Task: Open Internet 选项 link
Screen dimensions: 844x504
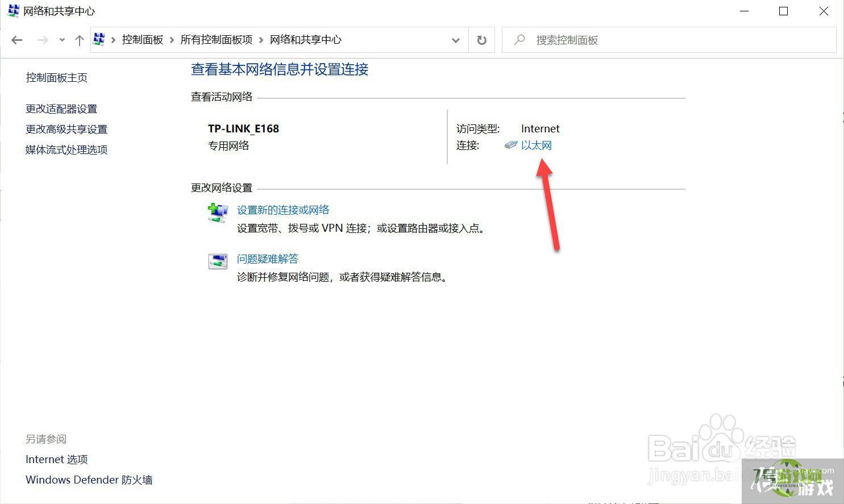Action: (57, 459)
